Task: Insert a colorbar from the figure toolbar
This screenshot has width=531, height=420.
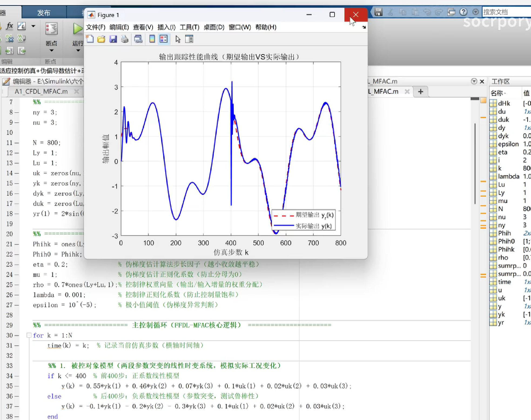Action: tap(152, 39)
